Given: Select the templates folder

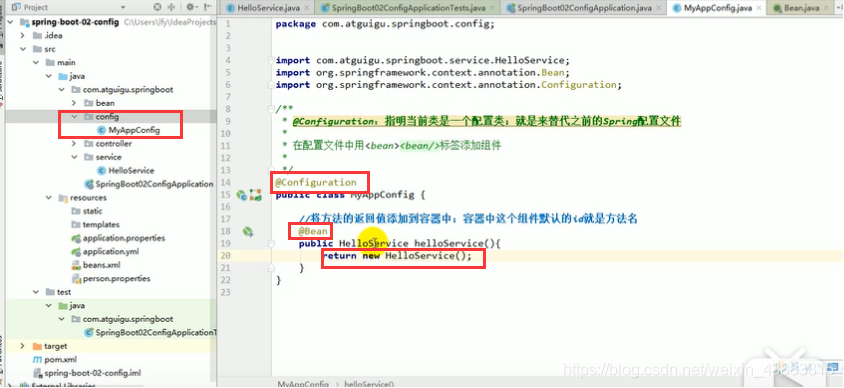Looking at the screenshot, I should 101,224.
